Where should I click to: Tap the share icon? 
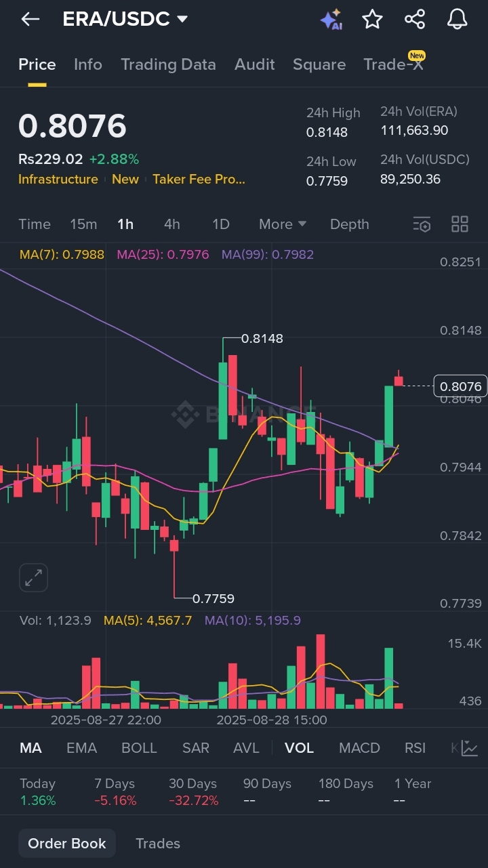click(x=415, y=19)
